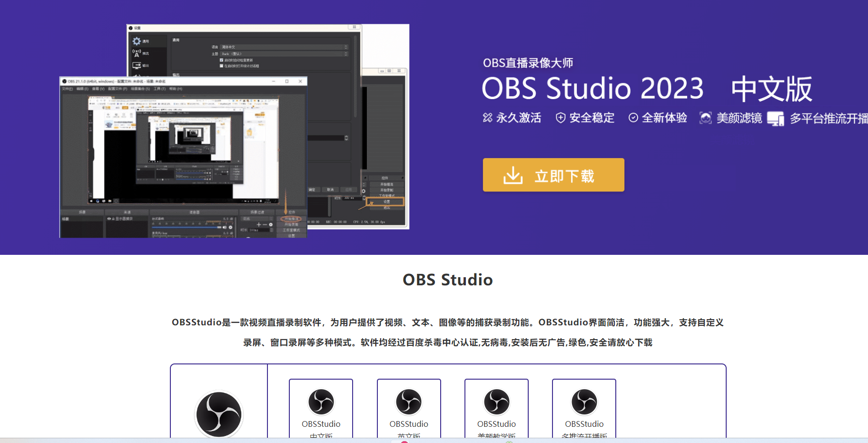This screenshot has width=868, height=443.
Task: Click the "安全稳定" feature label
Action: (592, 118)
